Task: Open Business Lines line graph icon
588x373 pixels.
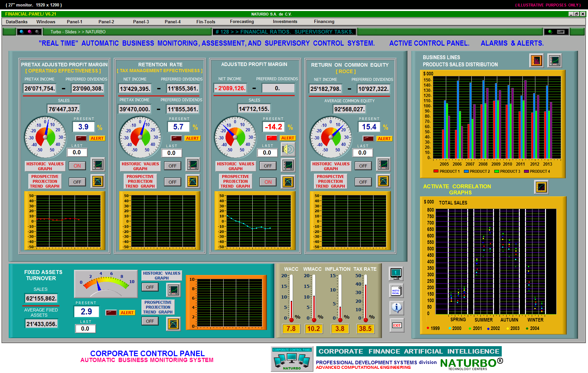Action: 555,60
